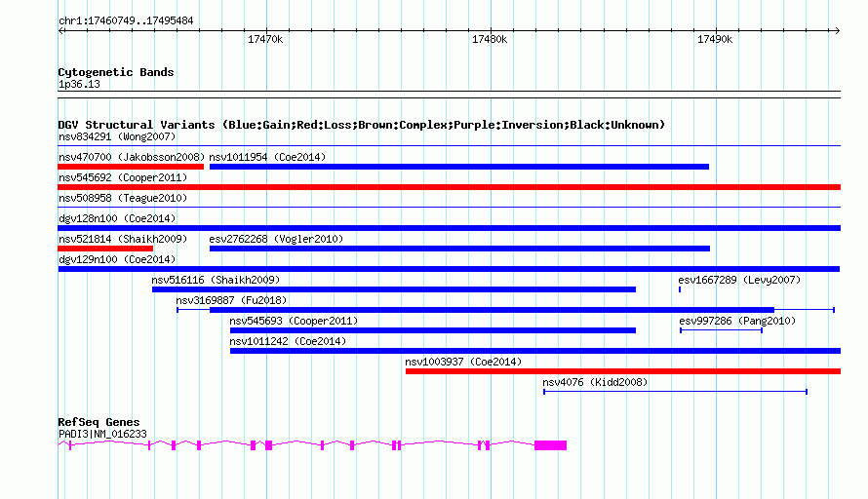
Task: Open the nsv516116 (Shaikh2009) label
Action: [216, 280]
